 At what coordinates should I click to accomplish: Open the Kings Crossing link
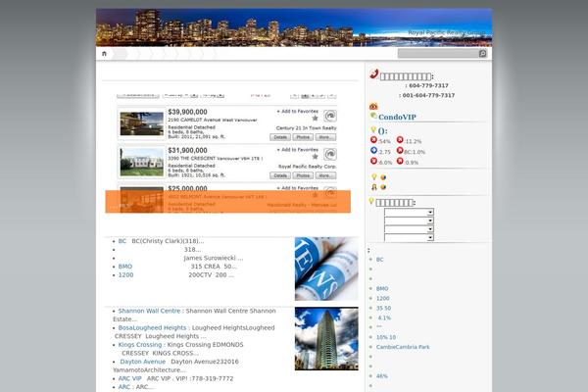140,345
